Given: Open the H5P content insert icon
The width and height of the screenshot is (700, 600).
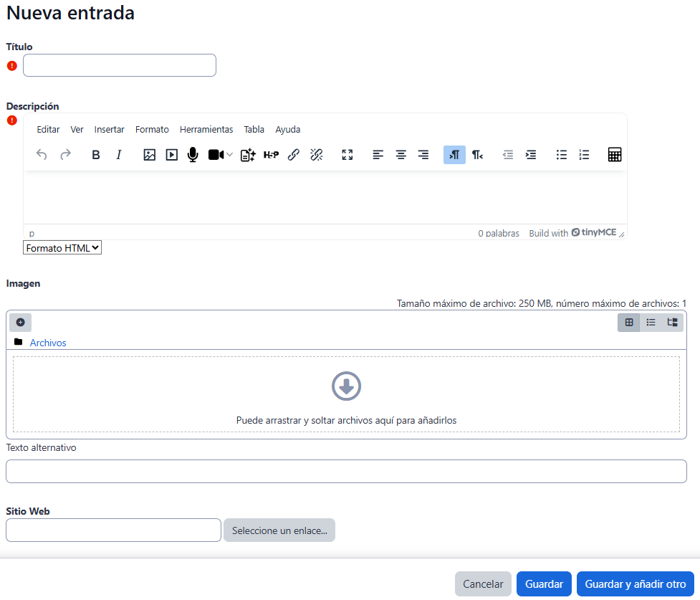Looking at the screenshot, I should (x=271, y=155).
